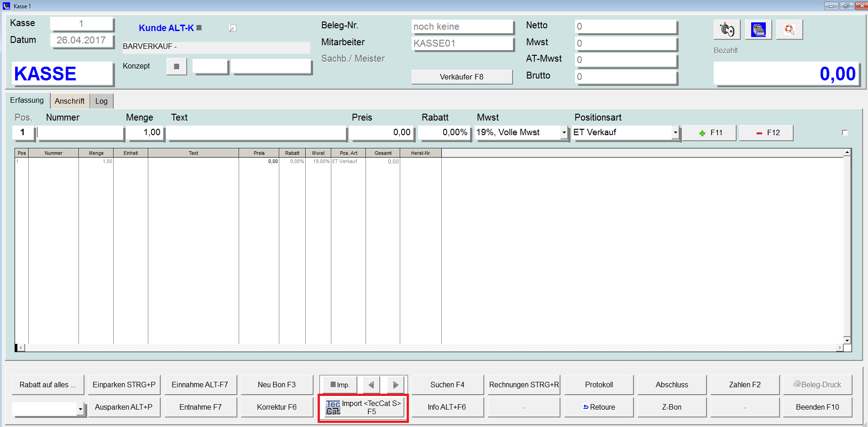This screenshot has height=427, width=868.
Task: Click Suchen F4 button
Action: click(x=447, y=385)
